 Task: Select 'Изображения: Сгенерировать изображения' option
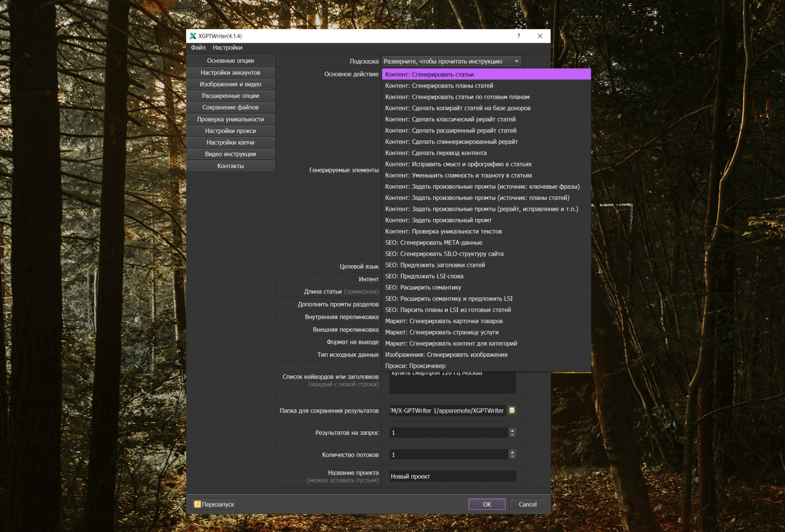446,355
